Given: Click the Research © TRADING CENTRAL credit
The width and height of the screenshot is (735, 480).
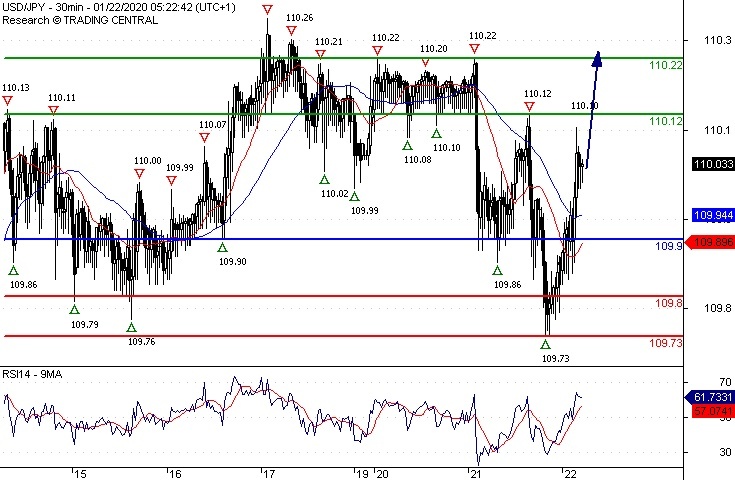Looking at the screenshot, I should [x=80, y=20].
